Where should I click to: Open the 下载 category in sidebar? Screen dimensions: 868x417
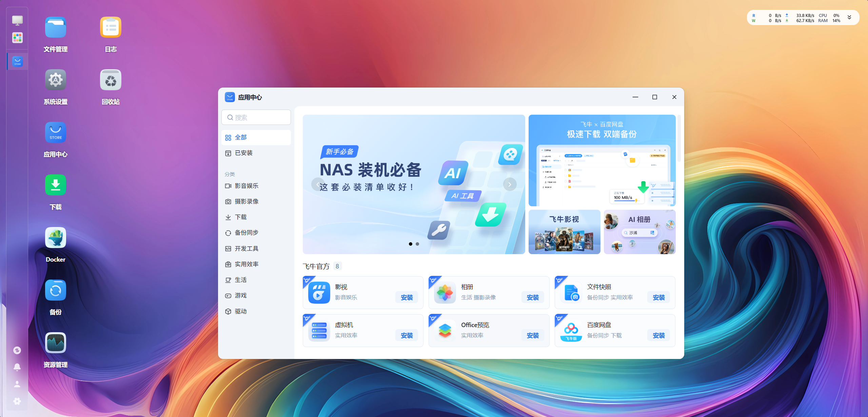(256, 217)
